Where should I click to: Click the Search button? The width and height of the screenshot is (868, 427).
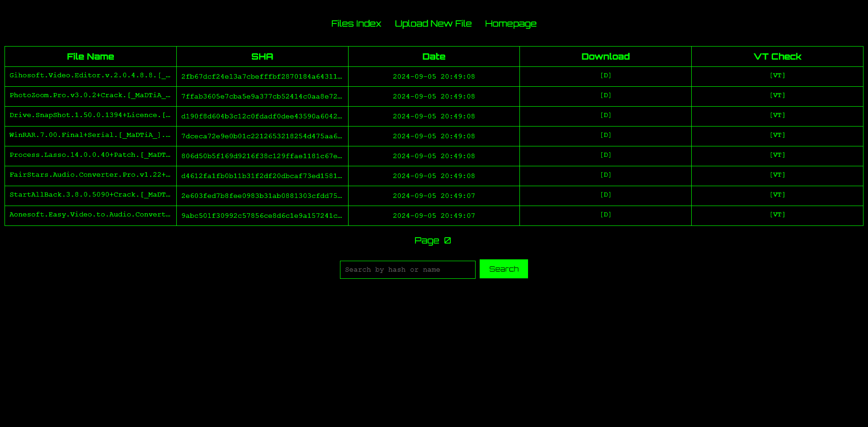click(504, 269)
